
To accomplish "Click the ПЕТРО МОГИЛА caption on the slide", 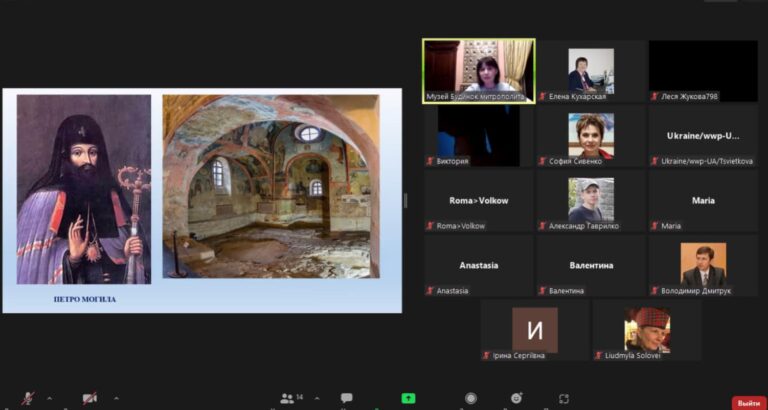I will (85, 299).
